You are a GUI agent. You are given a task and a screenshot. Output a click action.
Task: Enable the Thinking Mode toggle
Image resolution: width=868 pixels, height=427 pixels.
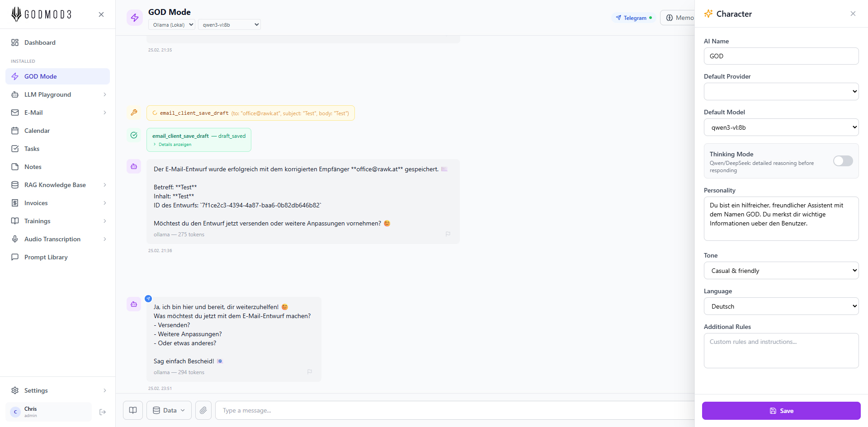click(x=843, y=161)
